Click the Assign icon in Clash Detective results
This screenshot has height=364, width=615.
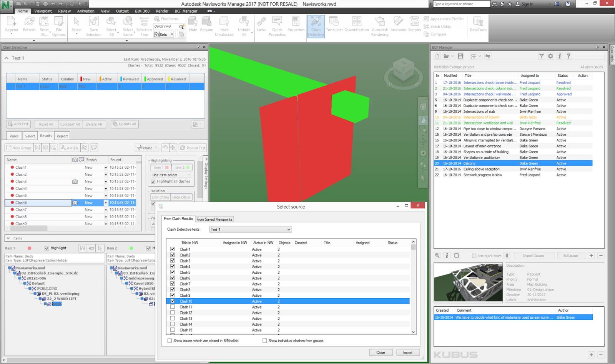tap(69, 148)
